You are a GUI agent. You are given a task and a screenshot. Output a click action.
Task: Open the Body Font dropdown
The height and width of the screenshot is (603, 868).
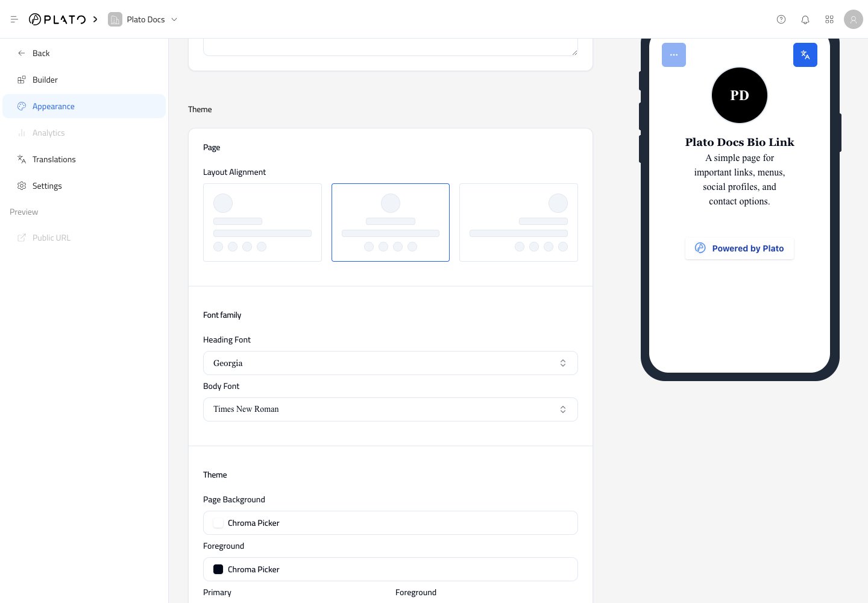tap(391, 409)
